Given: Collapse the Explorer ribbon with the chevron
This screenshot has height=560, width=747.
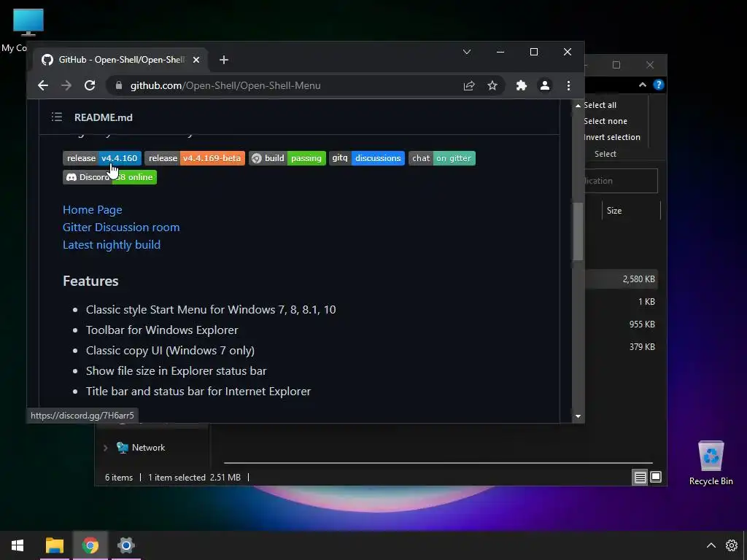Looking at the screenshot, I should [643, 85].
